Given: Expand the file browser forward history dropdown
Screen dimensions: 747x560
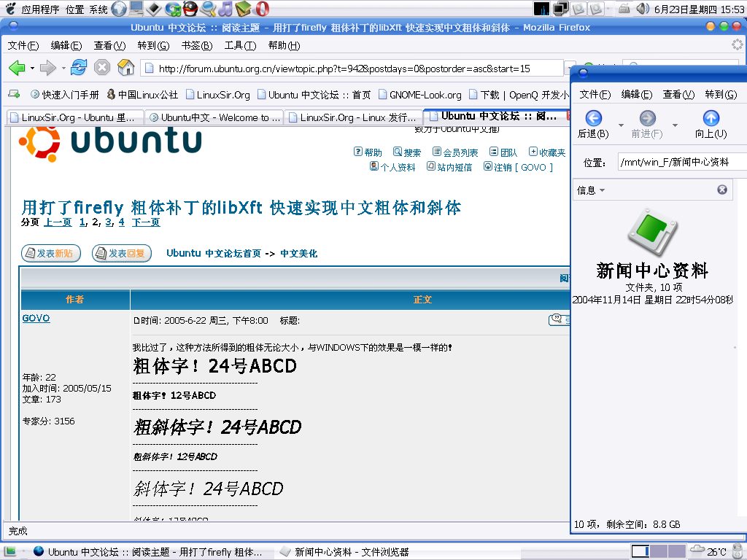Looking at the screenshot, I should tap(675, 125).
